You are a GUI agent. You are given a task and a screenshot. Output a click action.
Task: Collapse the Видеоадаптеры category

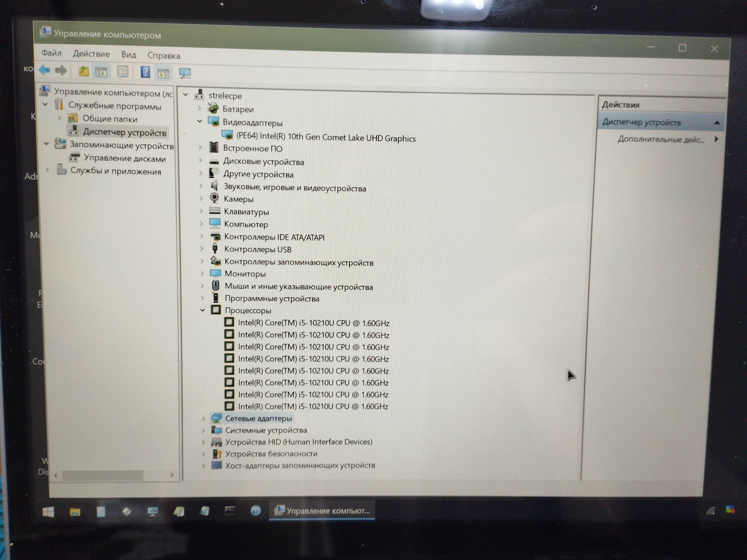200,121
